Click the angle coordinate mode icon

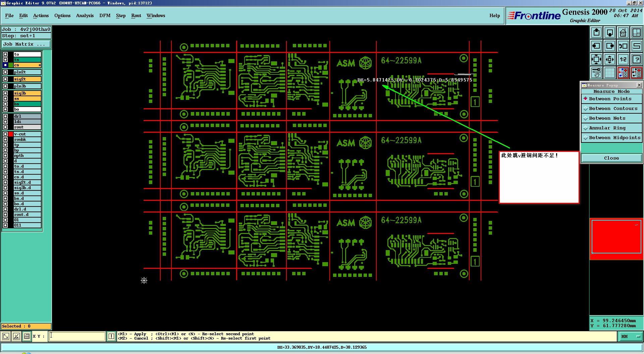point(16,336)
